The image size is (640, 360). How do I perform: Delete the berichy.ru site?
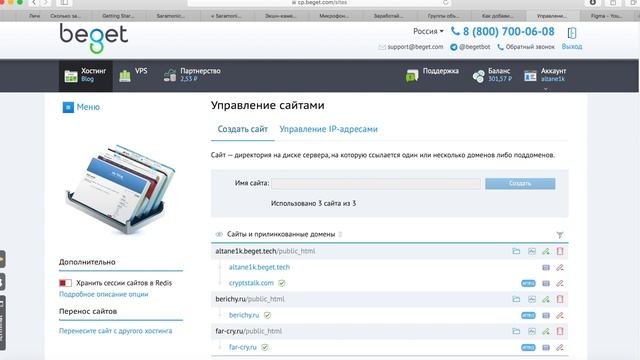(560, 299)
